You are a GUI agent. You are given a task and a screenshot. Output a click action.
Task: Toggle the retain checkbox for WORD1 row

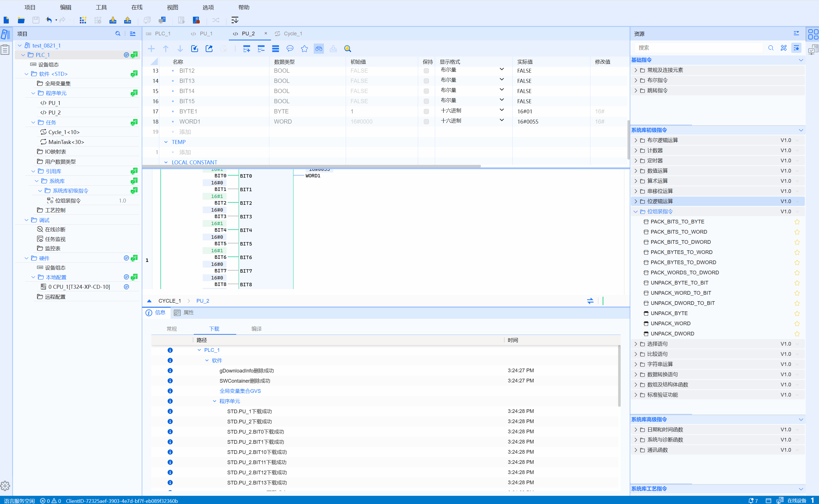(426, 122)
